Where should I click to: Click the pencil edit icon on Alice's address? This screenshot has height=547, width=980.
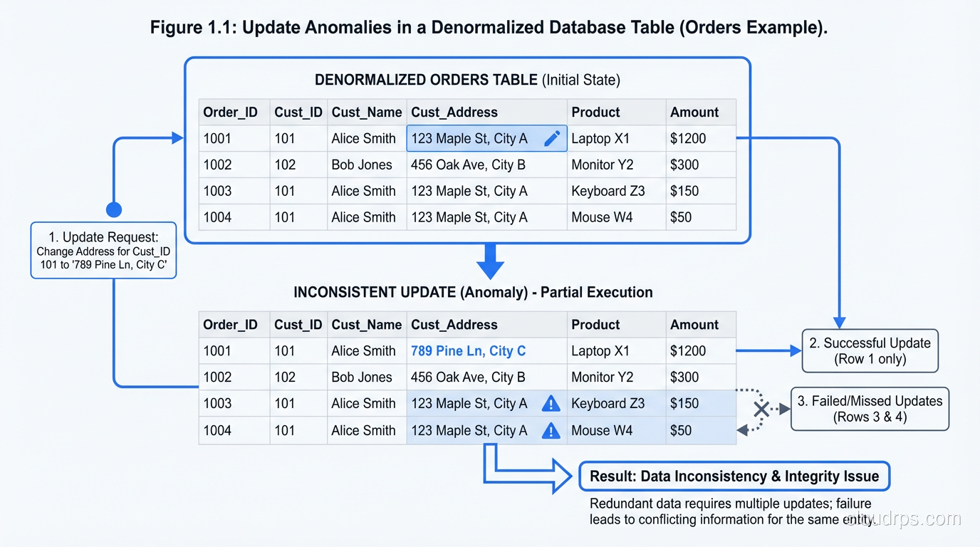[552, 138]
